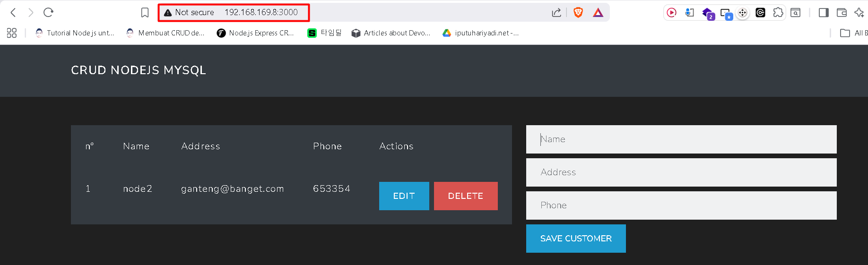
Task: Go back to previous page
Action: [x=13, y=12]
